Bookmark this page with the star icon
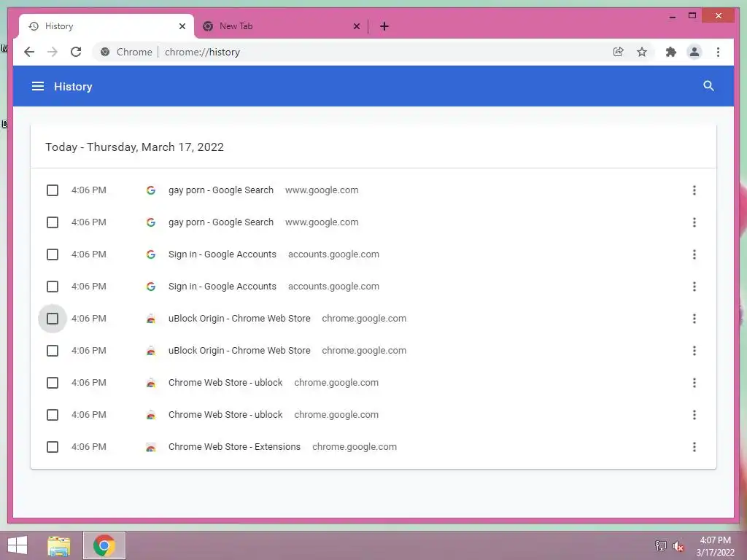The width and height of the screenshot is (747, 560). click(642, 52)
